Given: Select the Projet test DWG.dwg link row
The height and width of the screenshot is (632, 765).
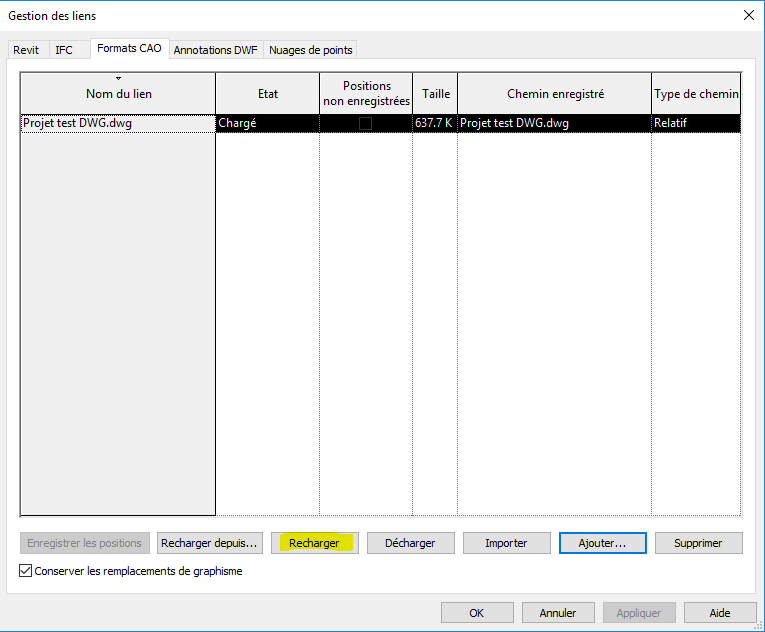Looking at the screenshot, I should pos(118,123).
